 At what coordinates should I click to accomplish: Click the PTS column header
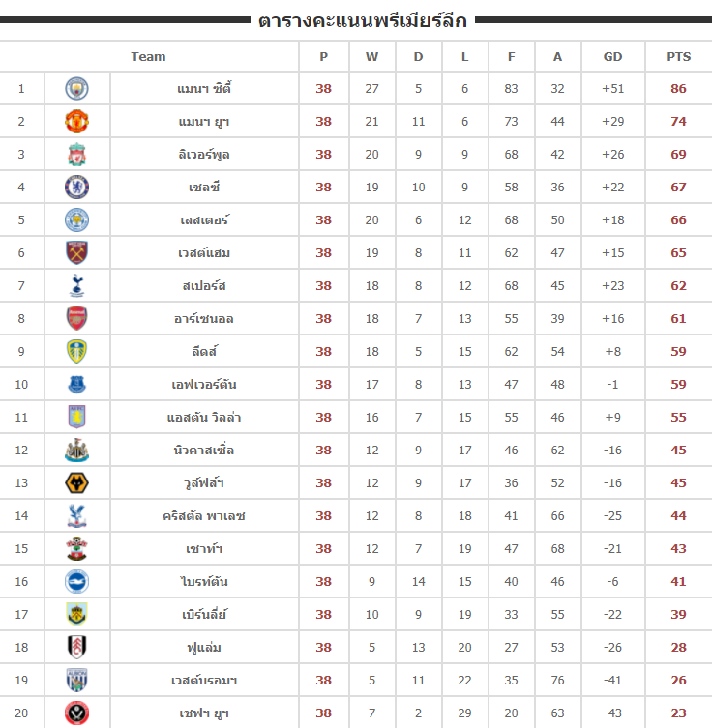[678, 57]
